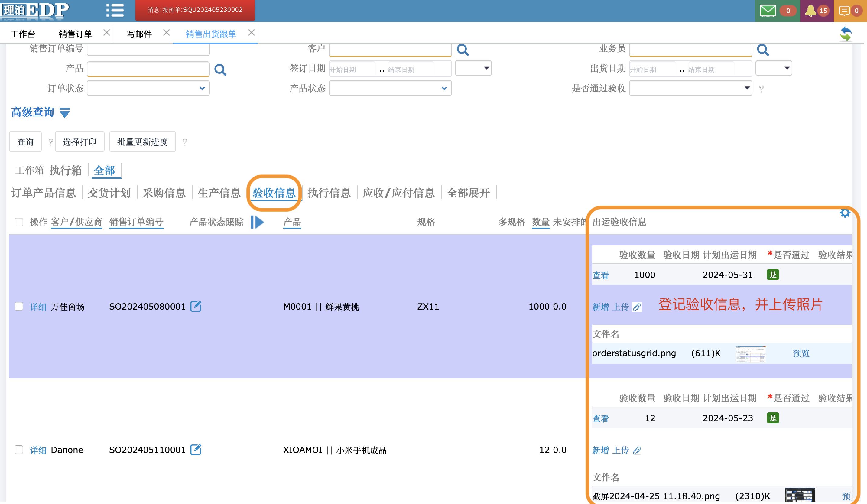Viewport: 867px width, 504px height.
Task: Click the orderstatusgrid.png thumbnail image
Action: click(x=750, y=353)
